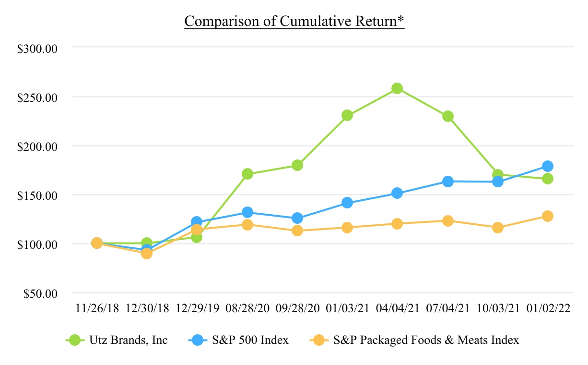Click S&P 500 data point at 01/02/22

(548, 166)
